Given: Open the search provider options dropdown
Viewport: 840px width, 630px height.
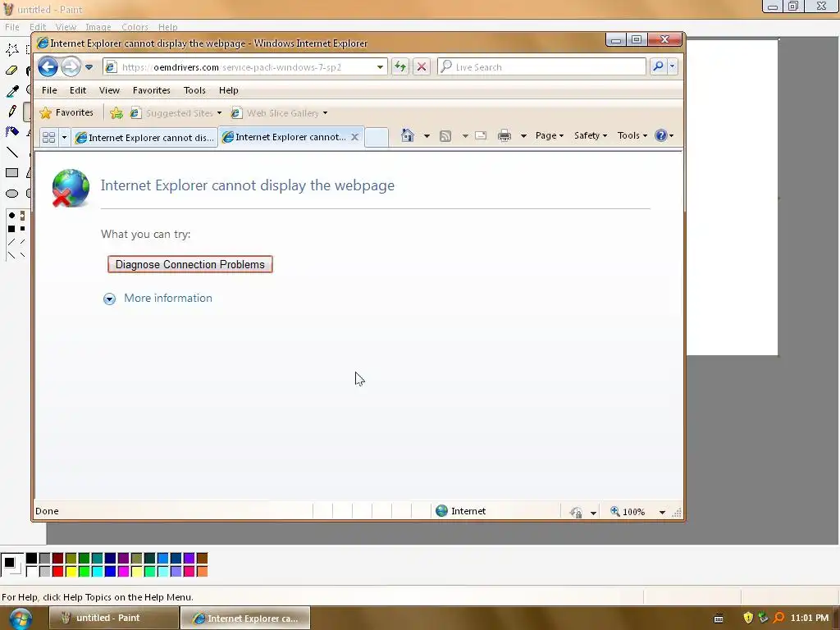Looking at the screenshot, I should [x=673, y=66].
